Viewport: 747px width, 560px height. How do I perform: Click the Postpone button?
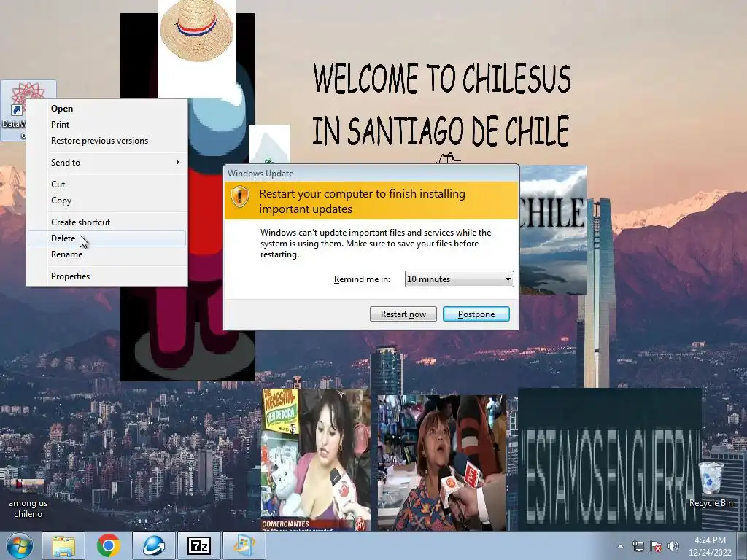[476, 314]
